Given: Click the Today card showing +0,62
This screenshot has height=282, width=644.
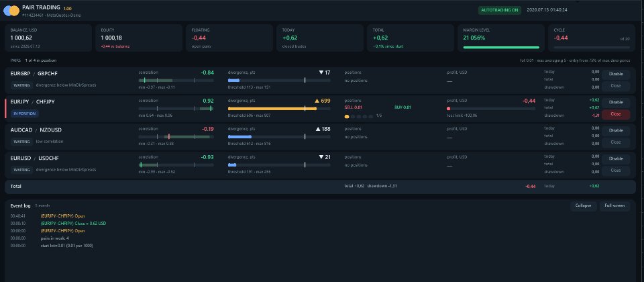Looking at the screenshot, I should click(320, 38).
